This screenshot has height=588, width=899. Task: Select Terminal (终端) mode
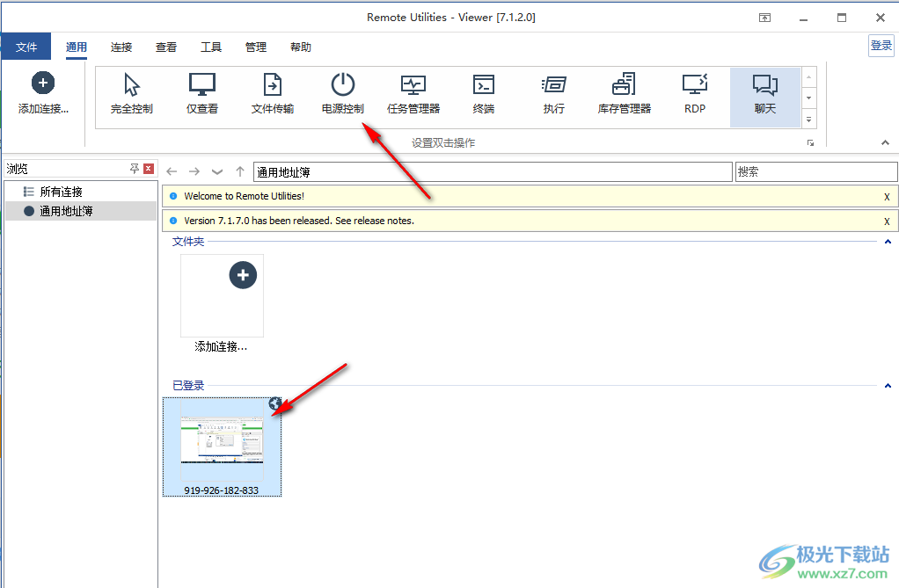tap(483, 95)
